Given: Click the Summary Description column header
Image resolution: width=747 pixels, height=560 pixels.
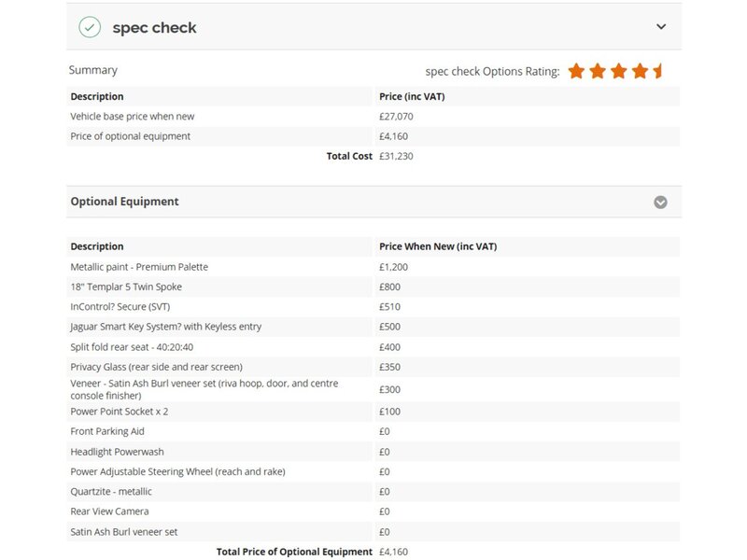Looking at the screenshot, I should [97, 97].
